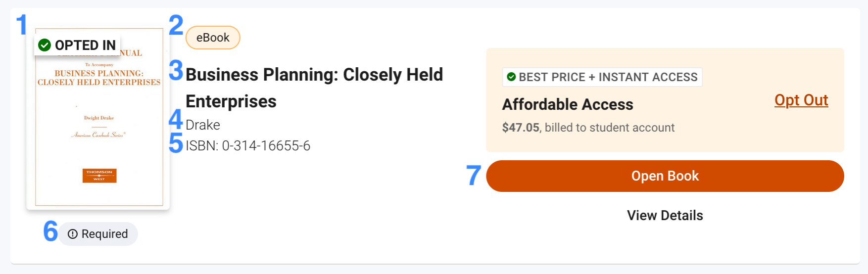
Task: Click the Thomson West logo on cover
Action: point(99,176)
